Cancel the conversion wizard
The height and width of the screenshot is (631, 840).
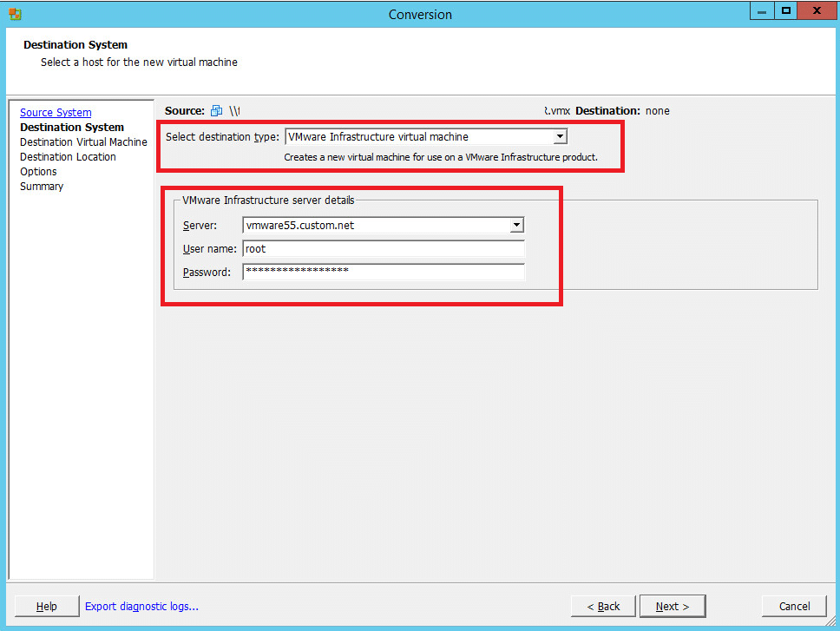point(795,607)
